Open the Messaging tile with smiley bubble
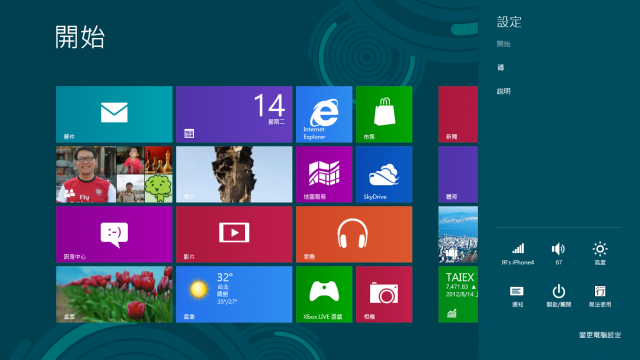 point(114,234)
